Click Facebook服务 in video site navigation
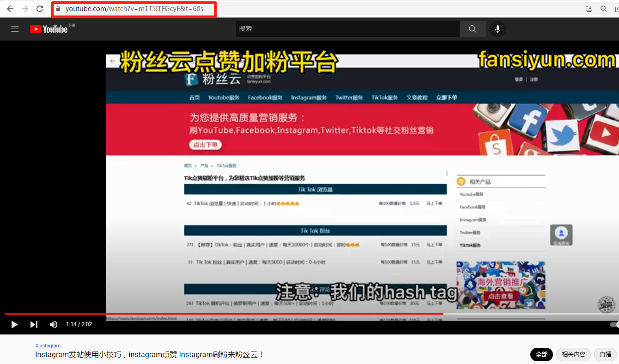The image size is (619, 364). click(265, 98)
